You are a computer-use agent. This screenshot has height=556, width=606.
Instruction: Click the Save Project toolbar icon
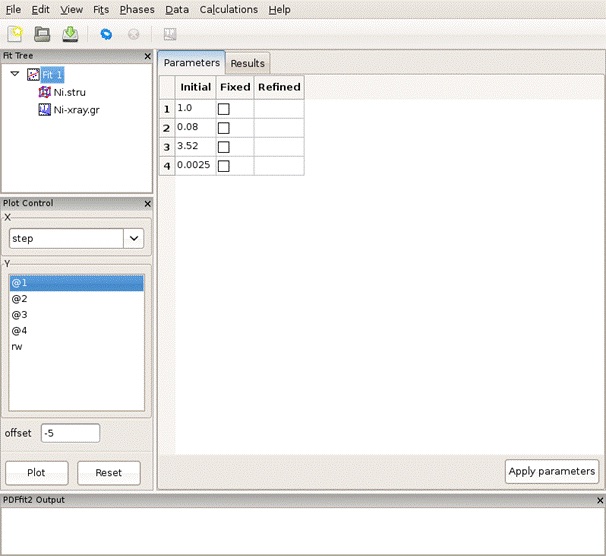click(x=70, y=34)
